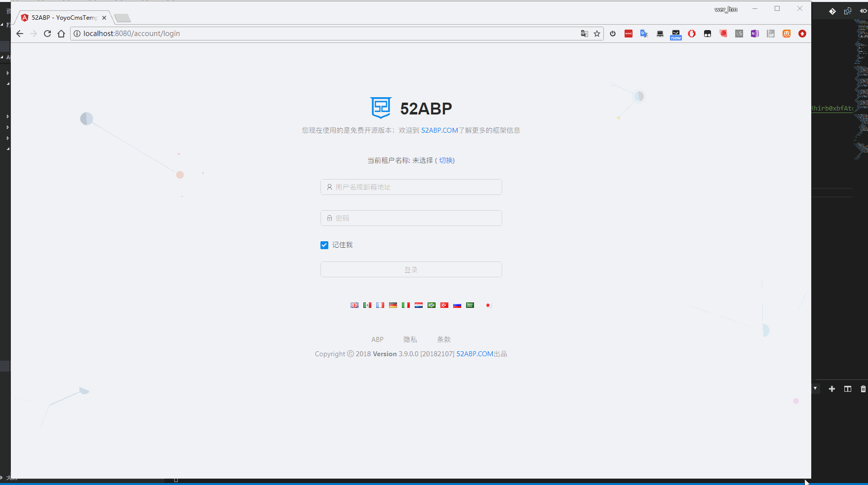This screenshot has height=485, width=868.
Task: Click the laptop extension icon
Action: click(660, 34)
